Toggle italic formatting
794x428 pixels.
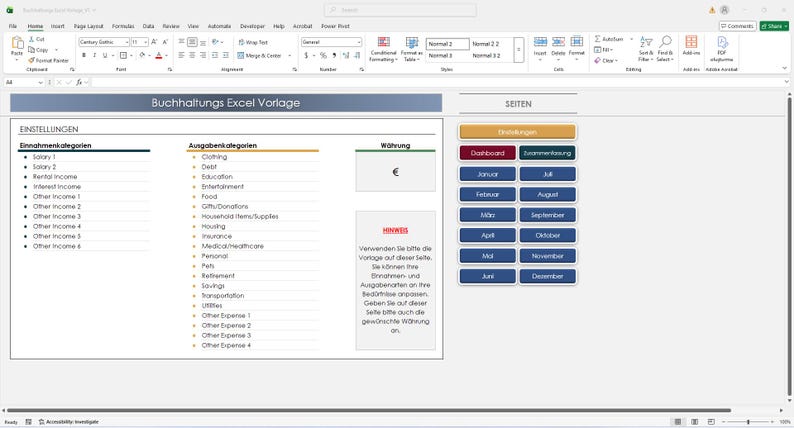[x=94, y=55]
